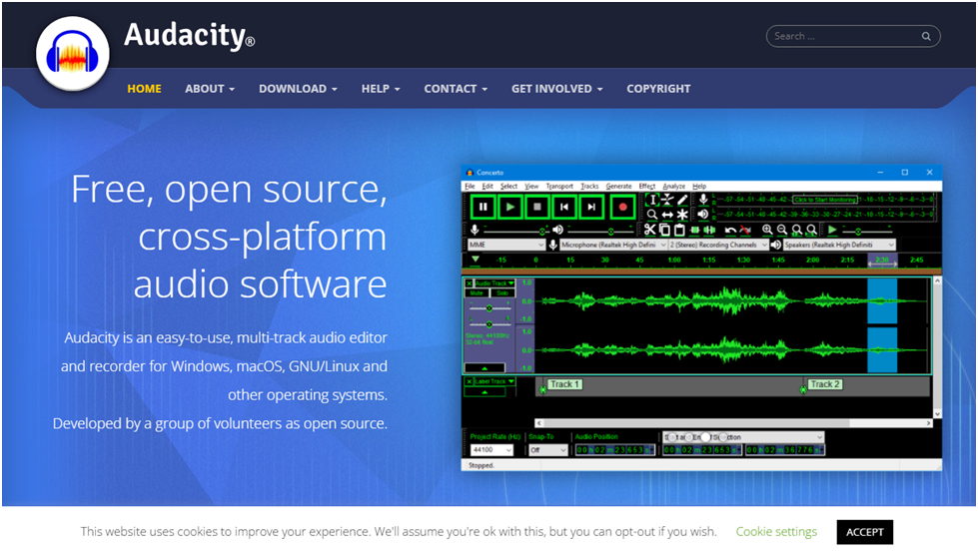Collapse the Label Track with arrow button
The width and height of the screenshot is (978, 560).
tap(485, 392)
